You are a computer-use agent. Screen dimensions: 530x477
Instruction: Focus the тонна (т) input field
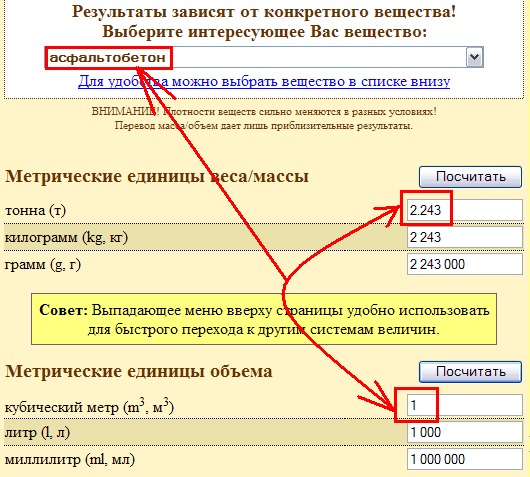(465, 210)
